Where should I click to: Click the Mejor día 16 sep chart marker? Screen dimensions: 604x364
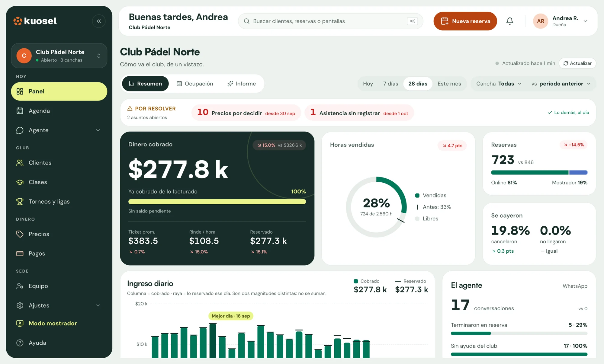(231, 316)
